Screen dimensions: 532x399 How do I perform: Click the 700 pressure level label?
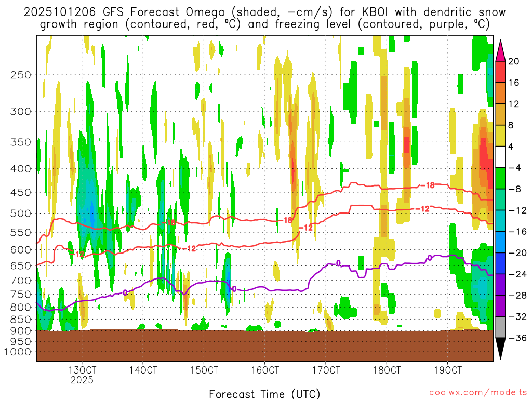[x=21, y=281]
